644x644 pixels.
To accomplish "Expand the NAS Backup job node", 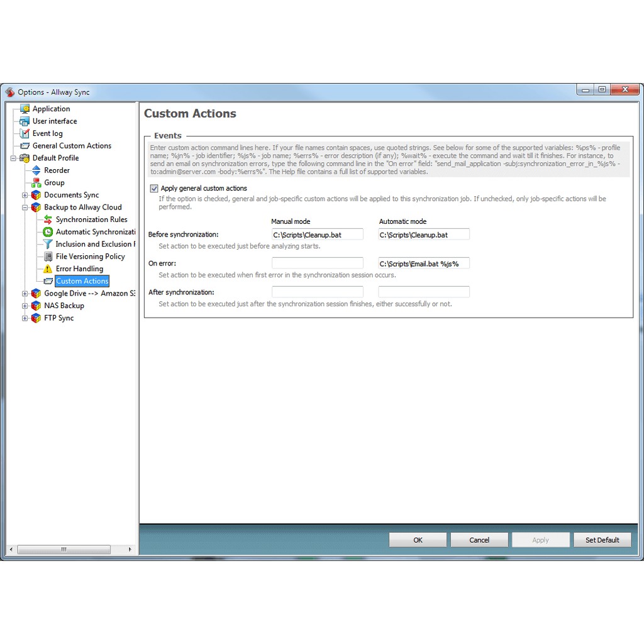I will (x=25, y=306).
